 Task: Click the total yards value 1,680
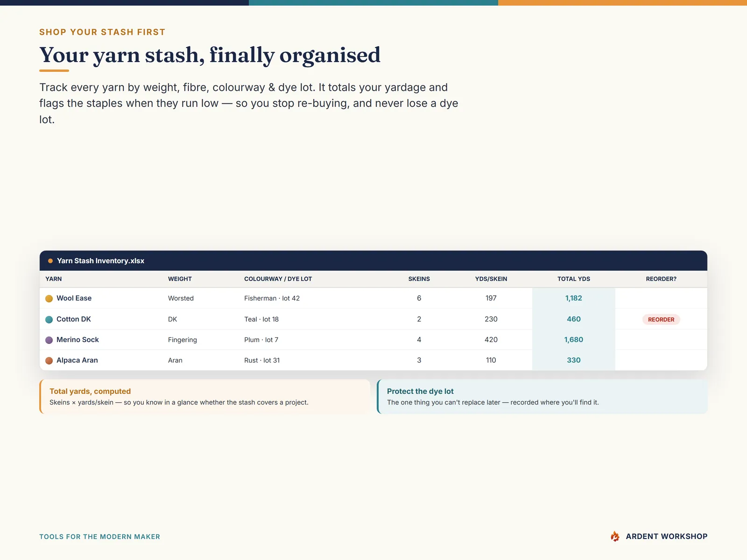(574, 340)
